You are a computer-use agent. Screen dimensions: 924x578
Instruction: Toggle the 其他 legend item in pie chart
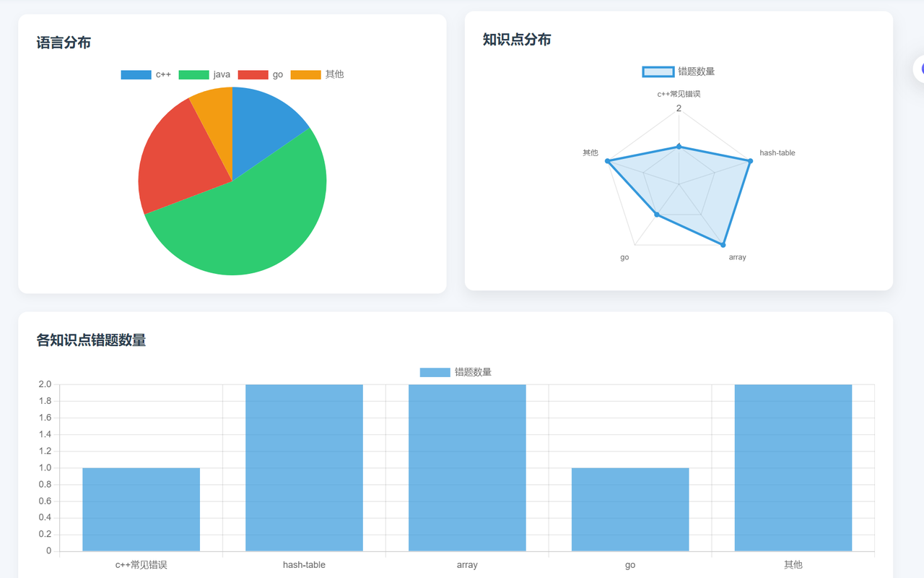coord(317,74)
